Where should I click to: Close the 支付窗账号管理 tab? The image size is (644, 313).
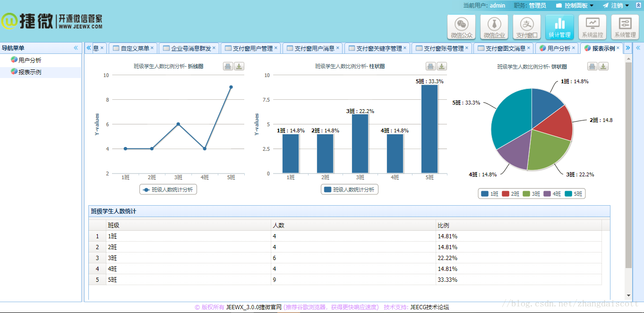click(467, 48)
